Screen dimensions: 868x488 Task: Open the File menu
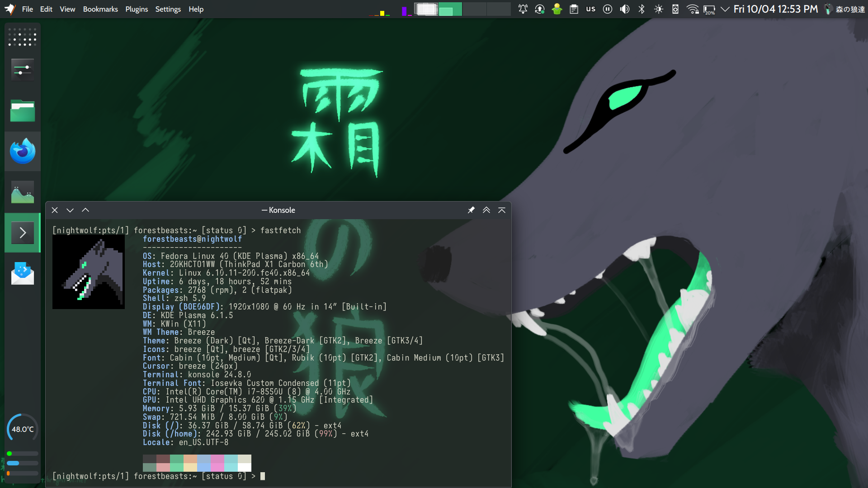pyautogui.click(x=28, y=9)
